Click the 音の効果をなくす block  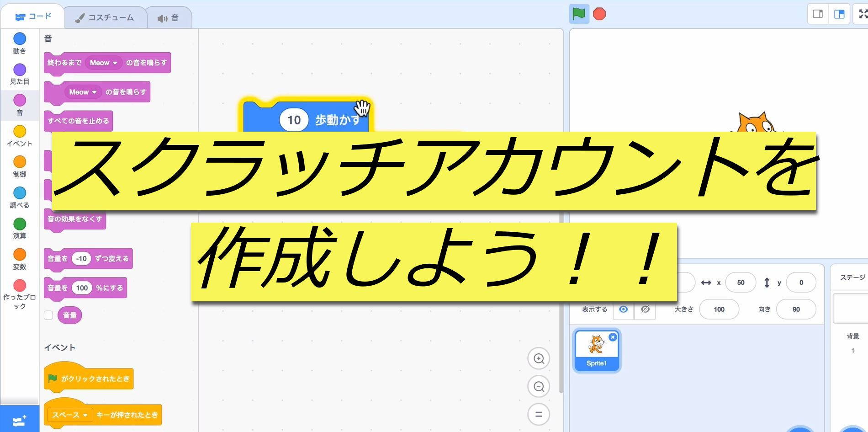pos(75,219)
